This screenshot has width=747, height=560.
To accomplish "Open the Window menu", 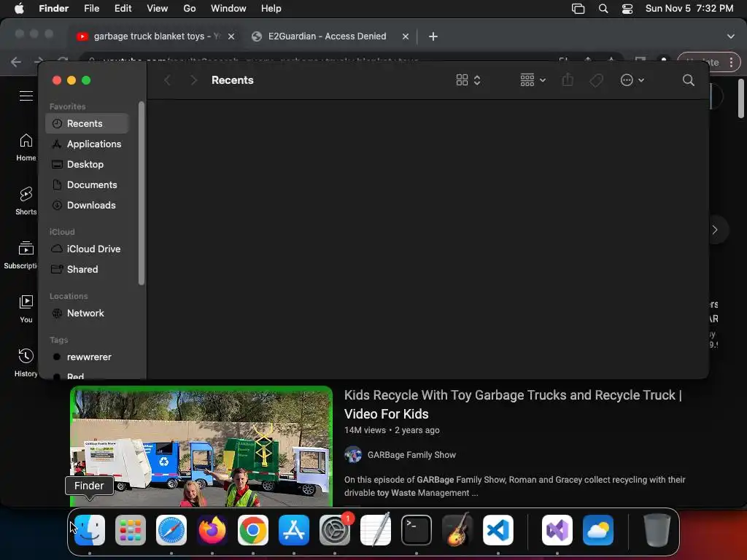I will 228,9.
